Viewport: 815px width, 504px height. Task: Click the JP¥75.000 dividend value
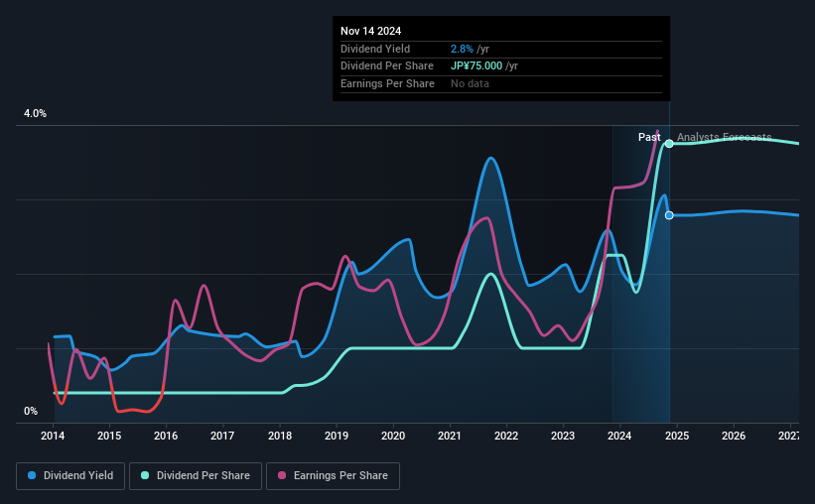[476, 66]
